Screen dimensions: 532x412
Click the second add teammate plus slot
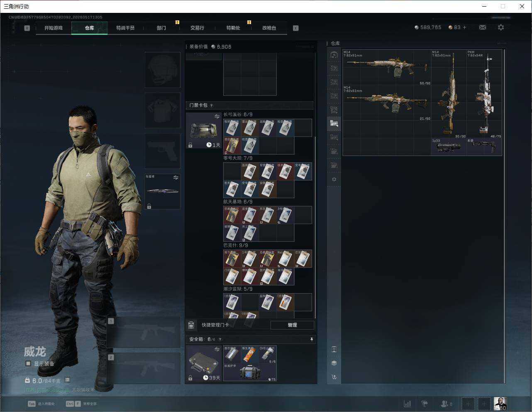click(x=484, y=403)
